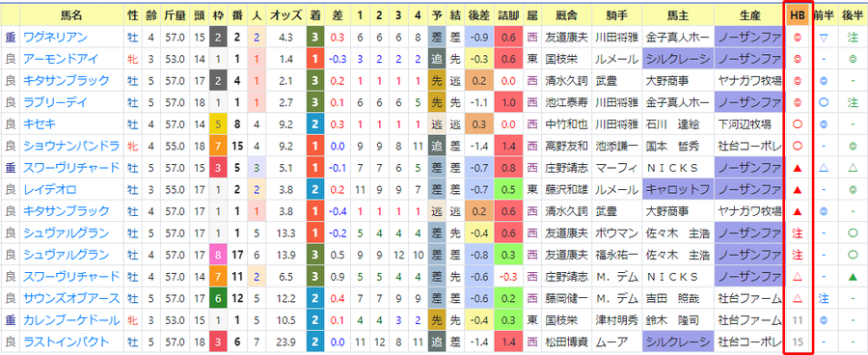This screenshot has width=868, height=355.
Task: Open the サウンズオブアース horse link
Action: (70, 298)
